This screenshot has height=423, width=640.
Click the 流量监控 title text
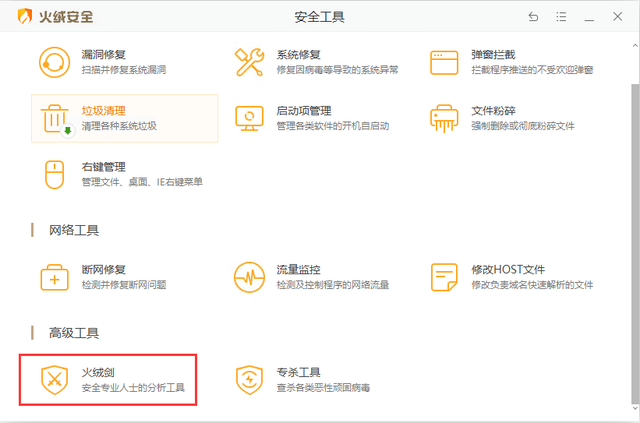point(298,270)
